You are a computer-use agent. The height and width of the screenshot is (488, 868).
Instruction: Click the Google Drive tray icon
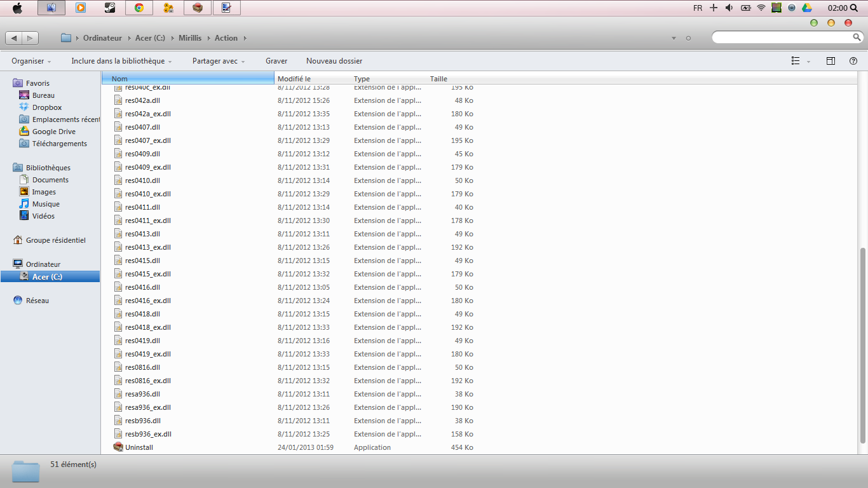[807, 8]
